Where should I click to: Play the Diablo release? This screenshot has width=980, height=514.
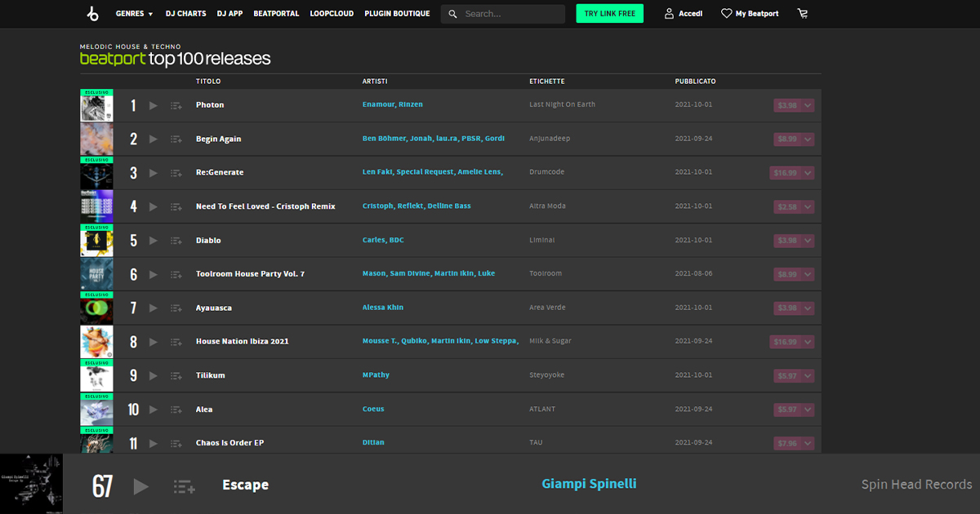click(x=154, y=241)
